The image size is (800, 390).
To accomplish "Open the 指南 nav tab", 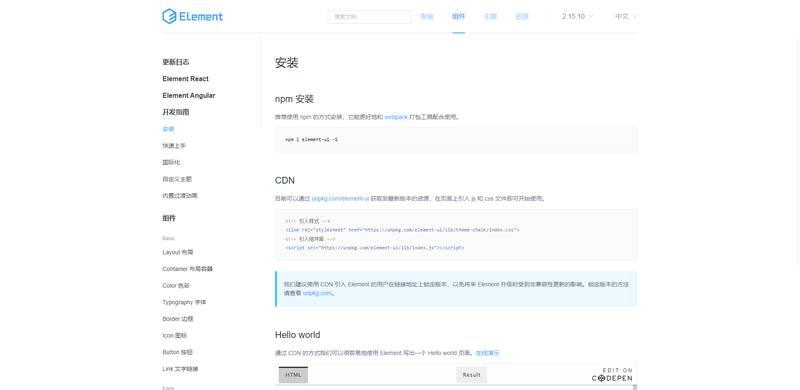I will point(427,16).
